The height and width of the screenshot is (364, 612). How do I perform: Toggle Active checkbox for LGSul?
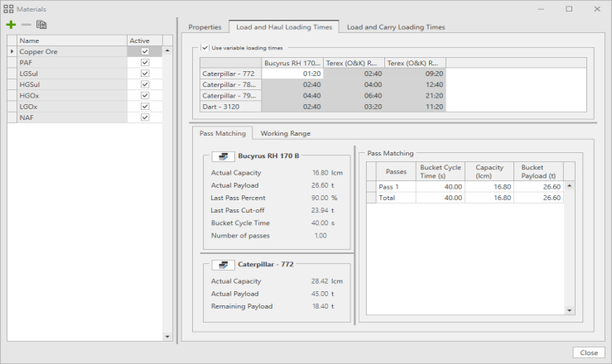tap(145, 74)
